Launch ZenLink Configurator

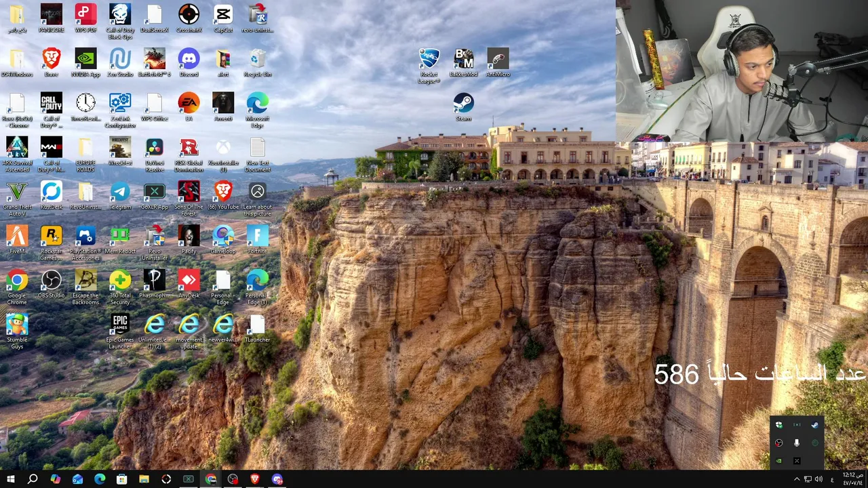(x=120, y=110)
